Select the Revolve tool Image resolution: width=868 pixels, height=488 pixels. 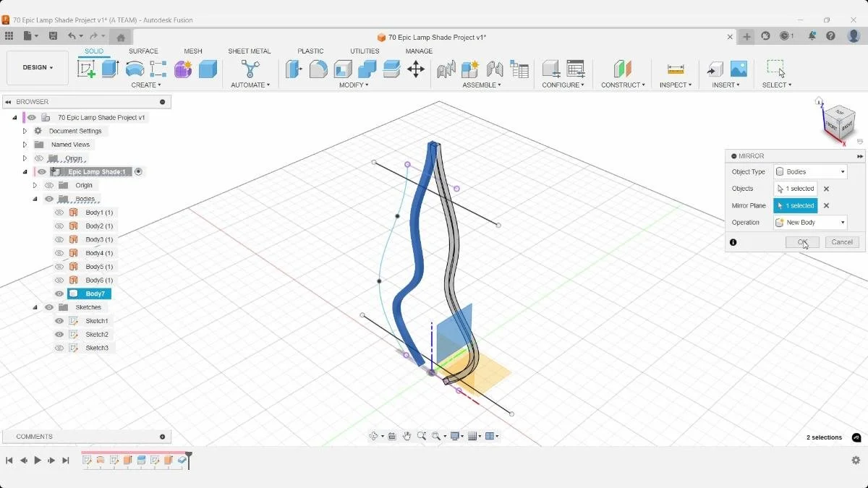coord(135,69)
